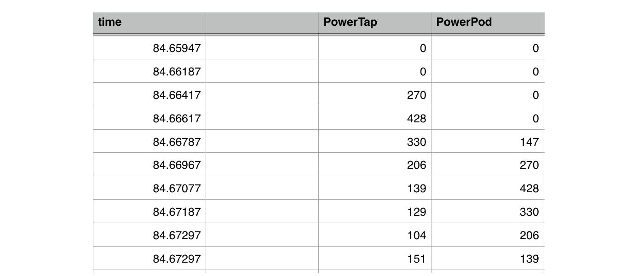Select the PowerTap column header
This screenshot has width=644, height=276.
[374, 22]
